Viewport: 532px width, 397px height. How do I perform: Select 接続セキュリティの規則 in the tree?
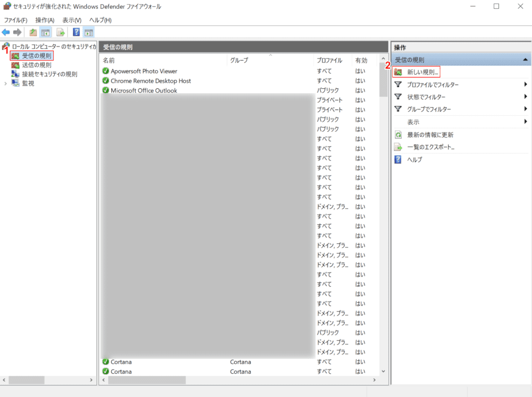(50, 74)
